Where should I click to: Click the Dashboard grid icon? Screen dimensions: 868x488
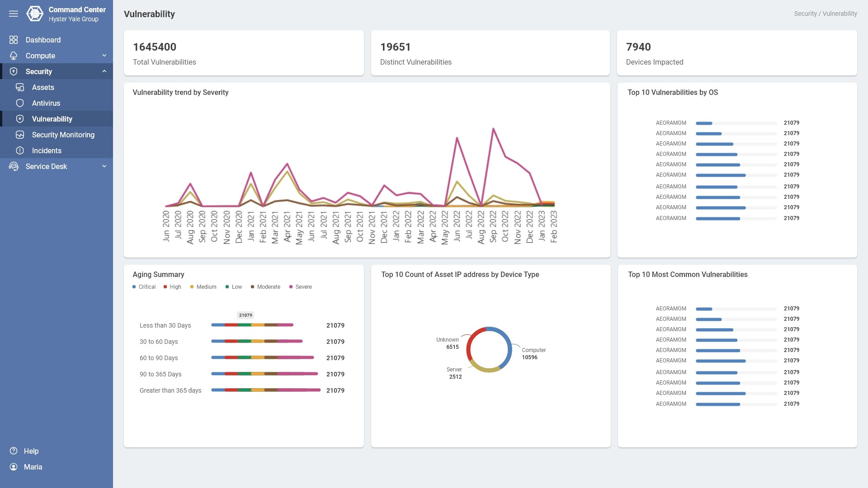[14, 40]
